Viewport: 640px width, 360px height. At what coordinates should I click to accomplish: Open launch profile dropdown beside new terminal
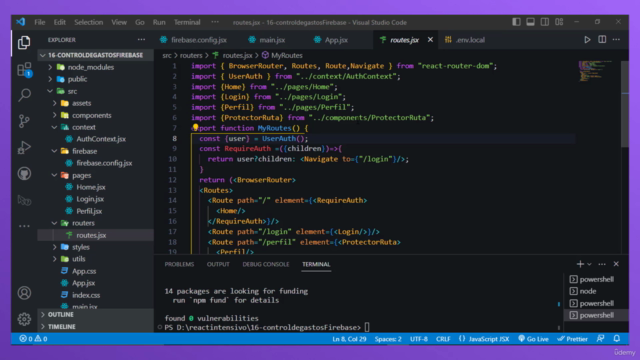click(589, 264)
